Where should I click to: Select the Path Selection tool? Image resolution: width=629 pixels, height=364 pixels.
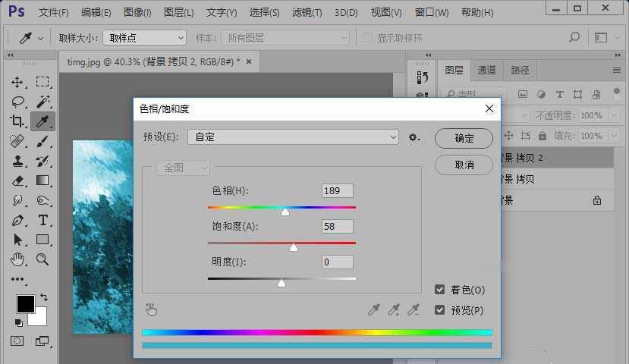pyautogui.click(x=17, y=240)
